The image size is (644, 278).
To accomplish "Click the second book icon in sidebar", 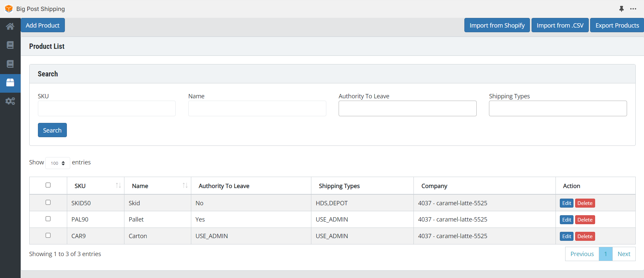I will [x=10, y=64].
